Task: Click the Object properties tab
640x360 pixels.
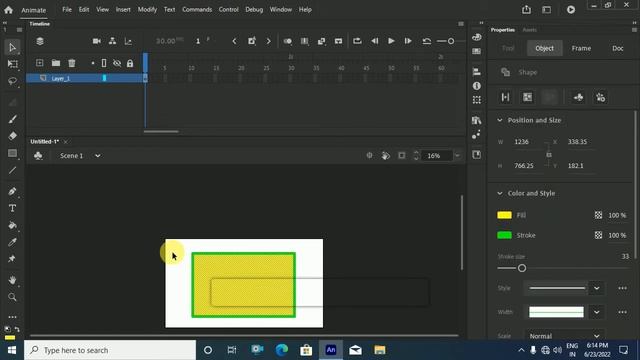Action: [x=544, y=48]
